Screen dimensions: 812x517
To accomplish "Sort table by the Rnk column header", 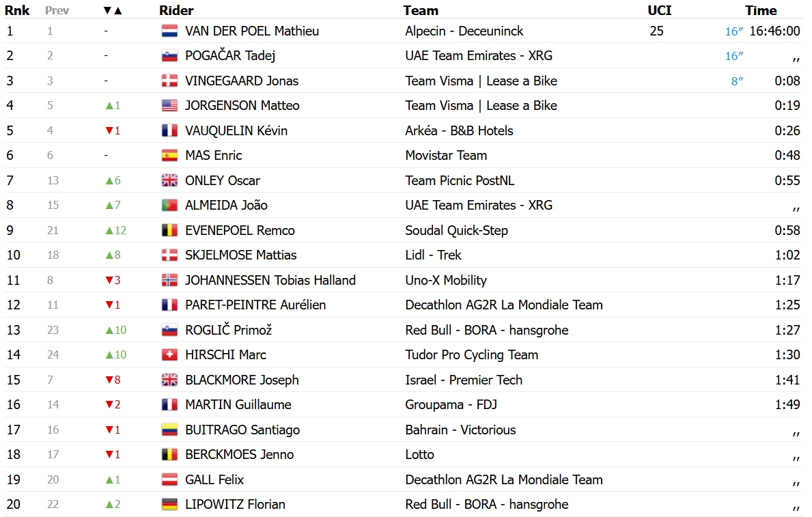I will (17, 10).
